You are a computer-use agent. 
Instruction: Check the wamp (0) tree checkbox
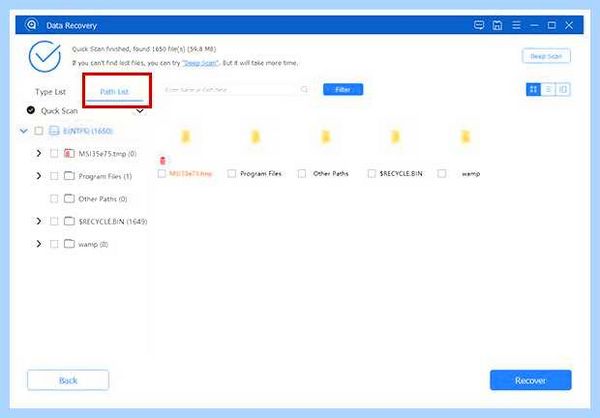[x=54, y=244]
